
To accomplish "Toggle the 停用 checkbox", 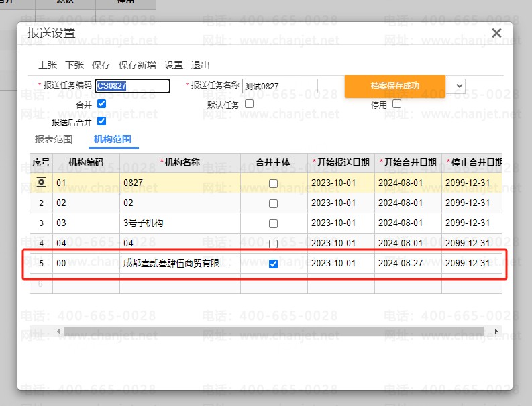I will pos(396,104).
